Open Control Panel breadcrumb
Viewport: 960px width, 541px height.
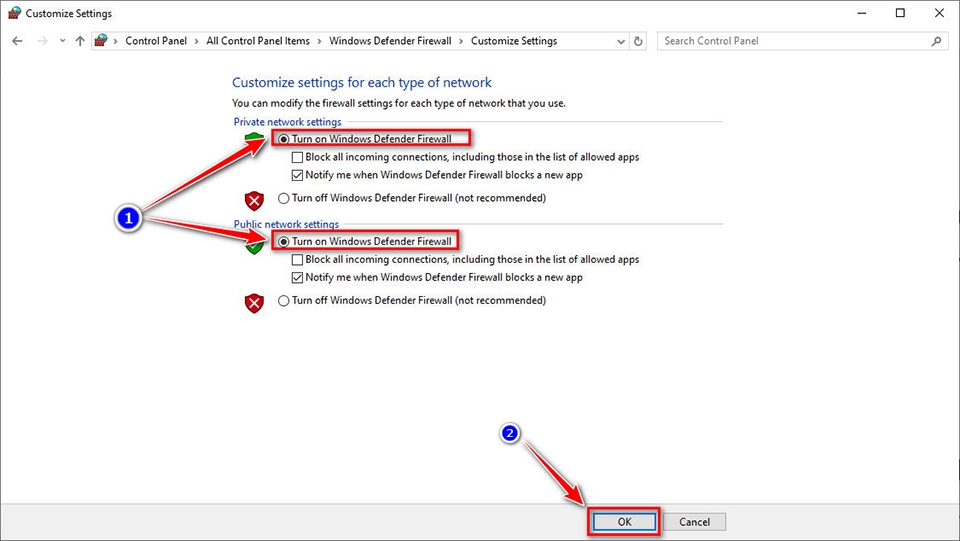[x=156, y=41]
